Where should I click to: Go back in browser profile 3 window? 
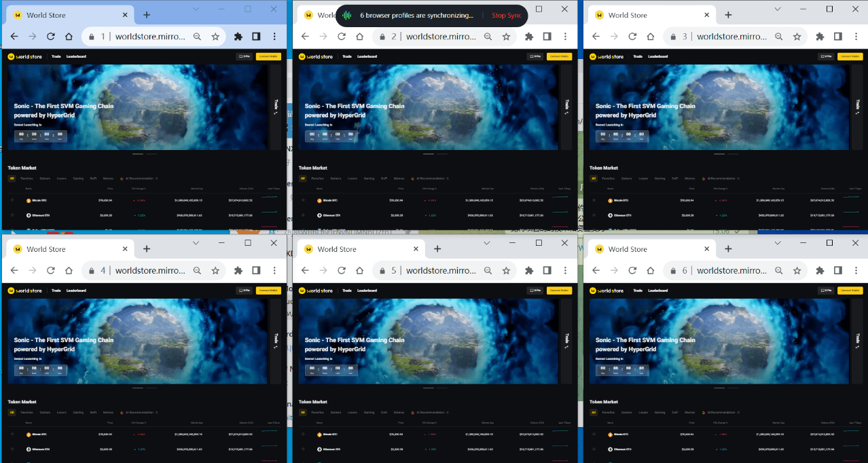pos(596,37)
